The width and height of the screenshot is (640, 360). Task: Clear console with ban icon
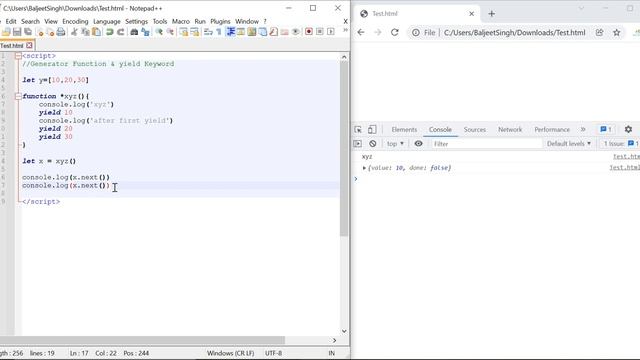click(x=373, y=144)
